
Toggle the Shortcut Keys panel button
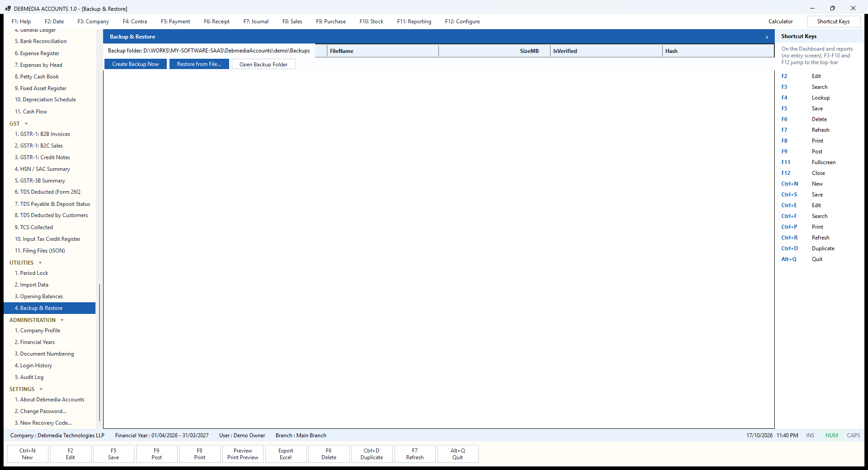click(x=833, y=22)
